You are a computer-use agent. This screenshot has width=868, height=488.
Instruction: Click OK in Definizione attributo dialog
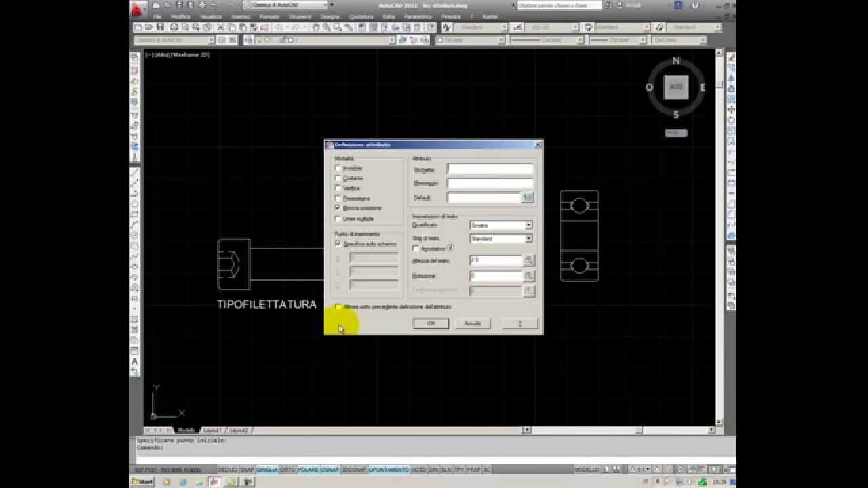pyautogui.click(x=431, y=323)
